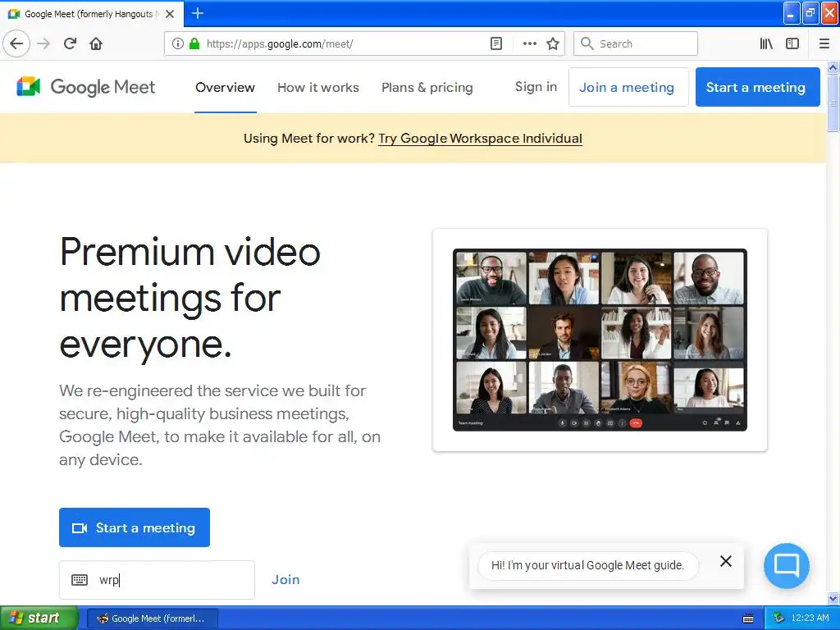Open a new browser tab with plus
Viewport: 840px width, 630px height.
click(198, 13)
